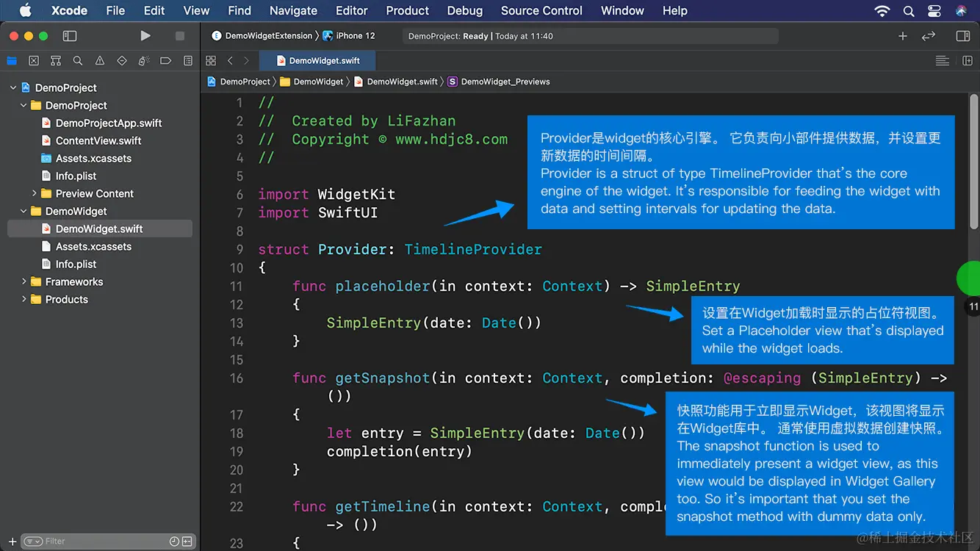Click the Stop button in the toolbar
This screenshot has height=551, width=980.
[180, 35]
